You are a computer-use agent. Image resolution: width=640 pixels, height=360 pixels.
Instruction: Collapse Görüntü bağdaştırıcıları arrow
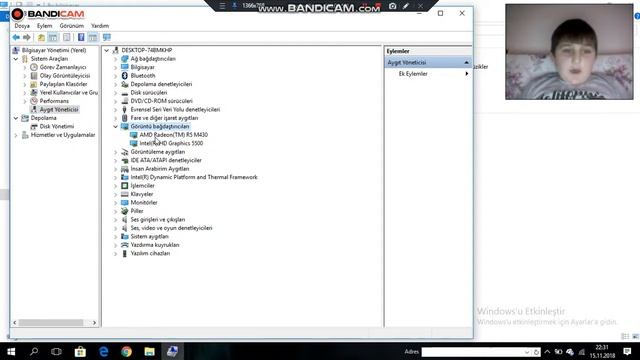pos(116,127)
